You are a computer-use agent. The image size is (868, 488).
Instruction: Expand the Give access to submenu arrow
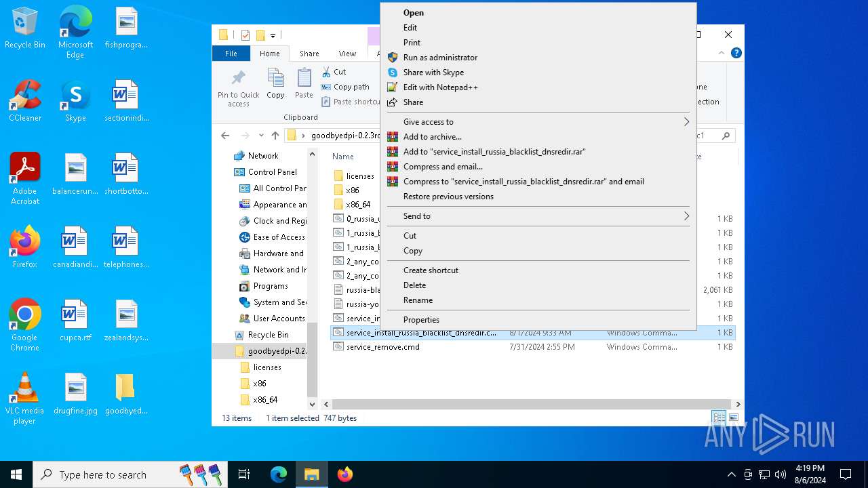click(686, 122)
